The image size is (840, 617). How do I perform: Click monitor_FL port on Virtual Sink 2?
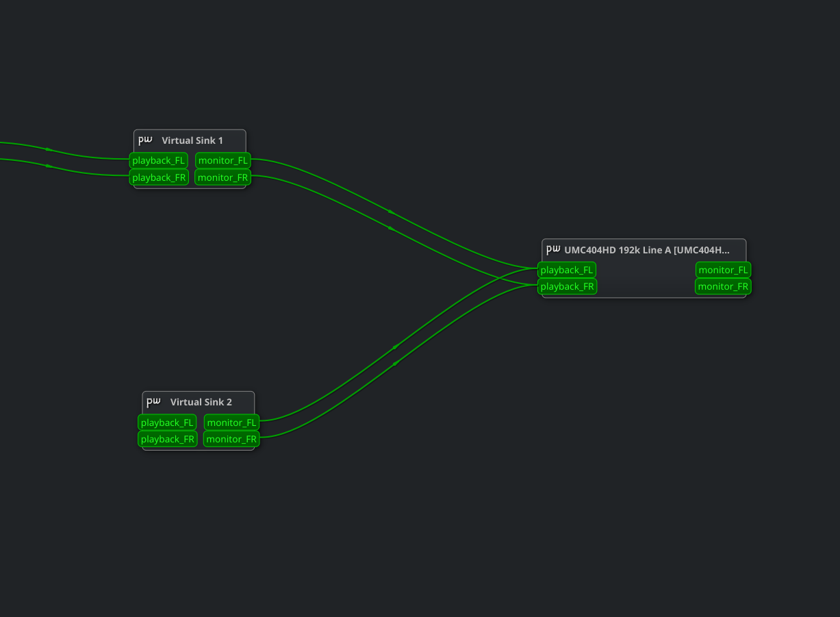coord(232,423)
